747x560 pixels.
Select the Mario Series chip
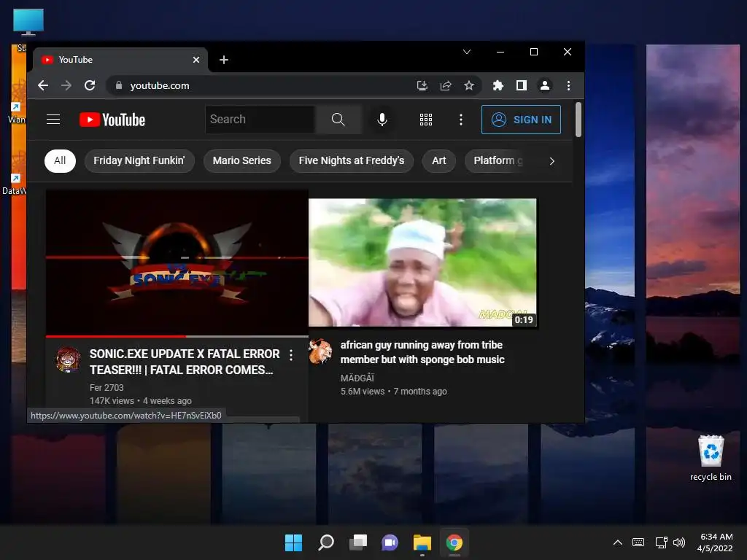click(x=242, y=161)
